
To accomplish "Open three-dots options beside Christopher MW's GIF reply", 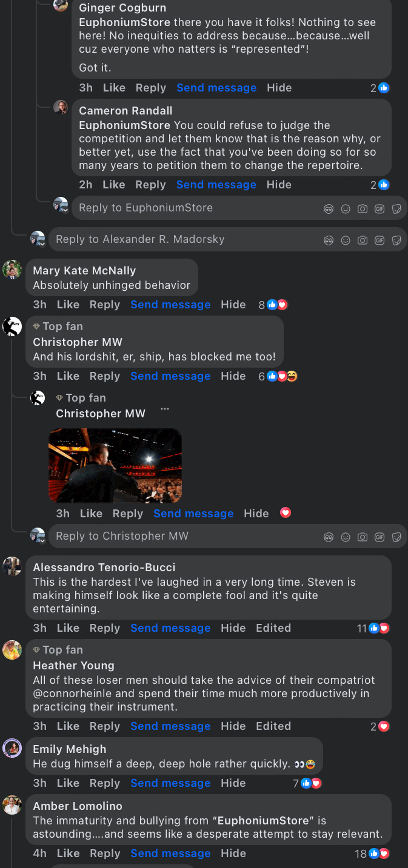I will click(x=165, y=409).
